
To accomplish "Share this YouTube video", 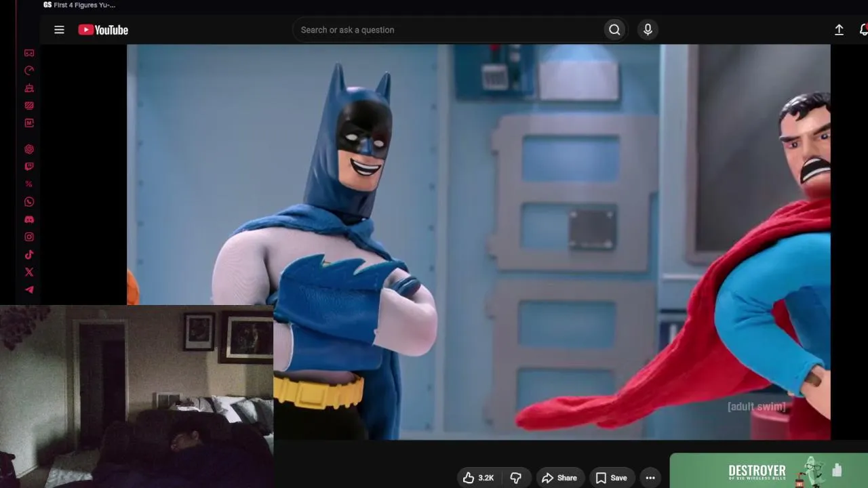I will (x=559, y=478).
